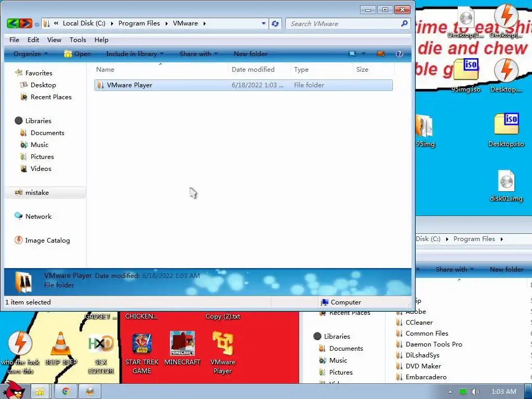The height and width of the screenshot is (399, 532).
Task: Sort by Type column header
Action: click(x=322, y=69)
